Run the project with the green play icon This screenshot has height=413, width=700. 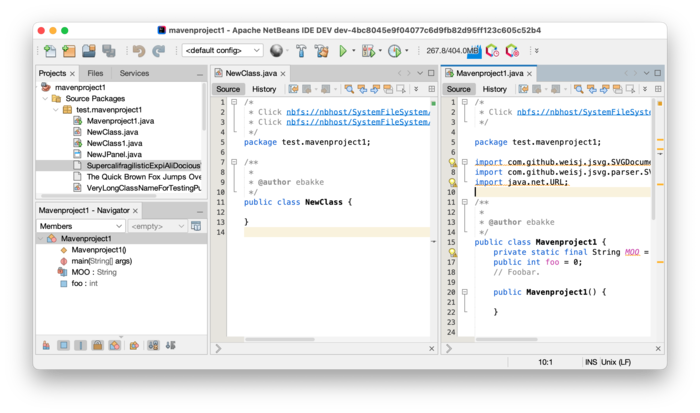coord(342,50)
